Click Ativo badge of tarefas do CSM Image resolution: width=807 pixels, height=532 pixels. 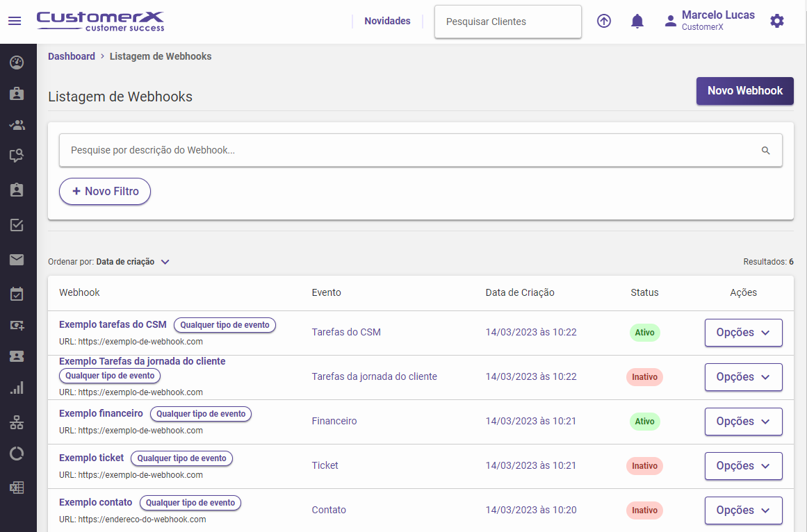pos(644,333)
